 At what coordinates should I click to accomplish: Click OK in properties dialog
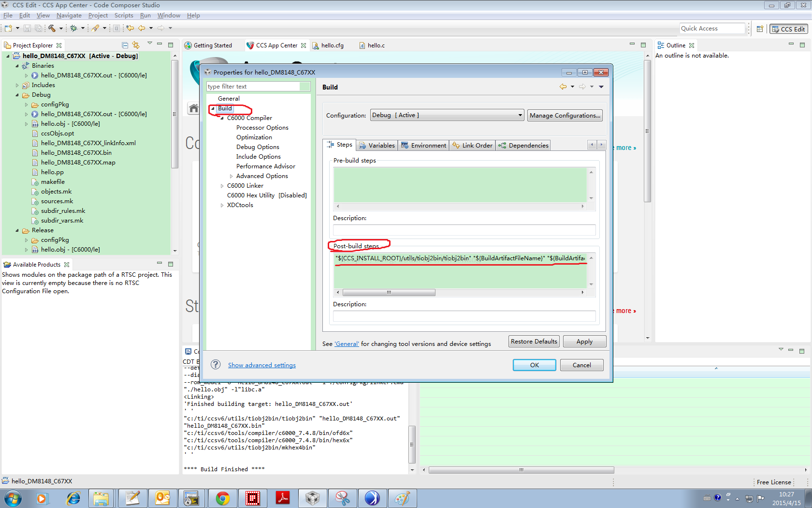click(x=534, y=365)
